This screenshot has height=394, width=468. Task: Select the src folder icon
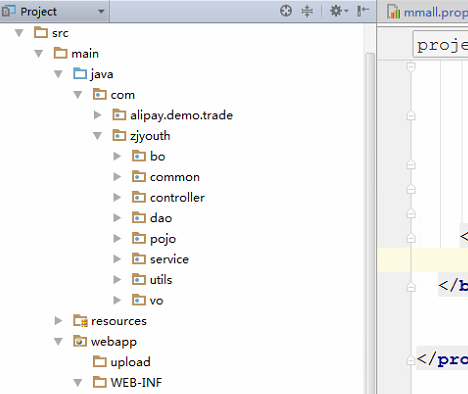point(41,33)
